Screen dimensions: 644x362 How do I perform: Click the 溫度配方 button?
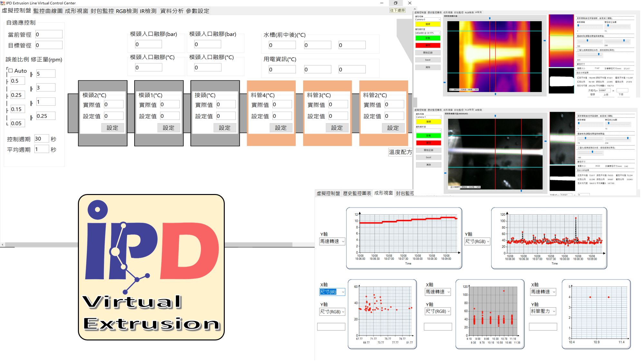click(400, 152)
